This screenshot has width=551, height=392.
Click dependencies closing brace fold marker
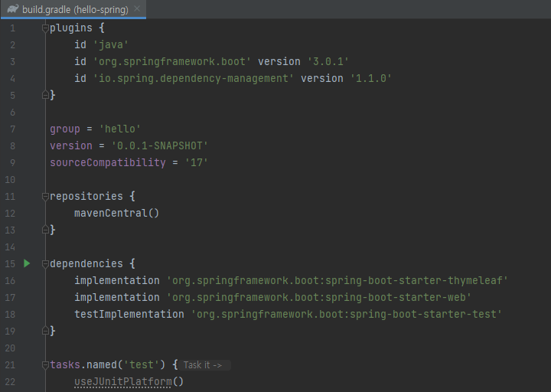click(x=45, y=331)
